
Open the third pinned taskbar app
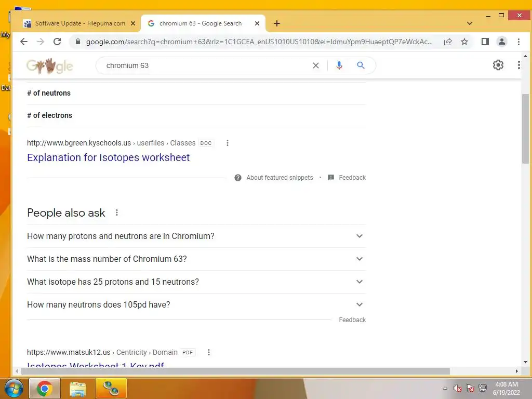coord(111,389)
